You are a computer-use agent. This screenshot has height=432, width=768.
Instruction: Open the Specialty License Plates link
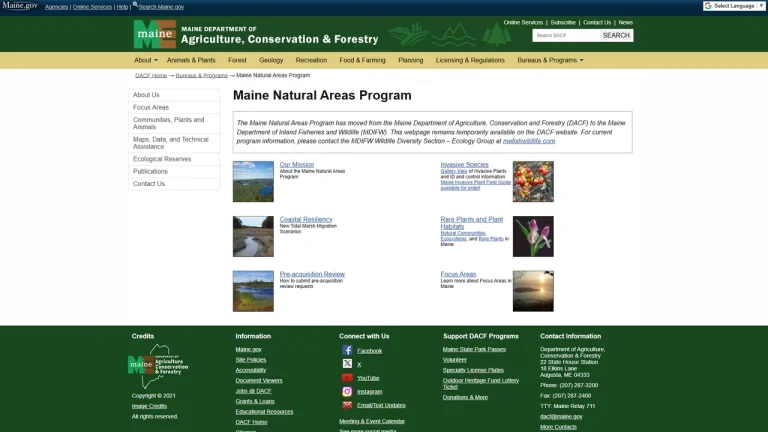pyautogui.click(x=473, y=370)
